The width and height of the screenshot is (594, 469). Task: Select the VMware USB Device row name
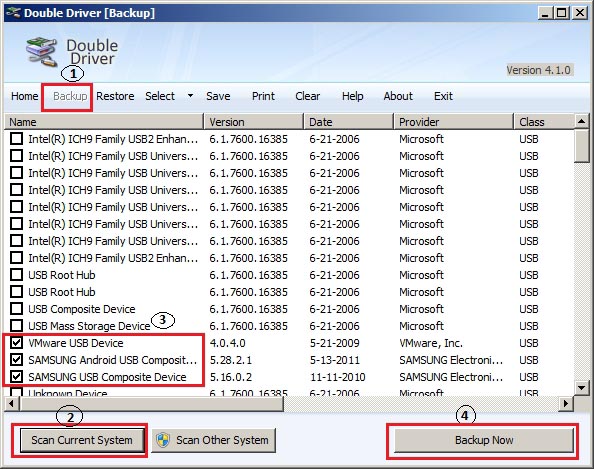(x=76, y=343)
